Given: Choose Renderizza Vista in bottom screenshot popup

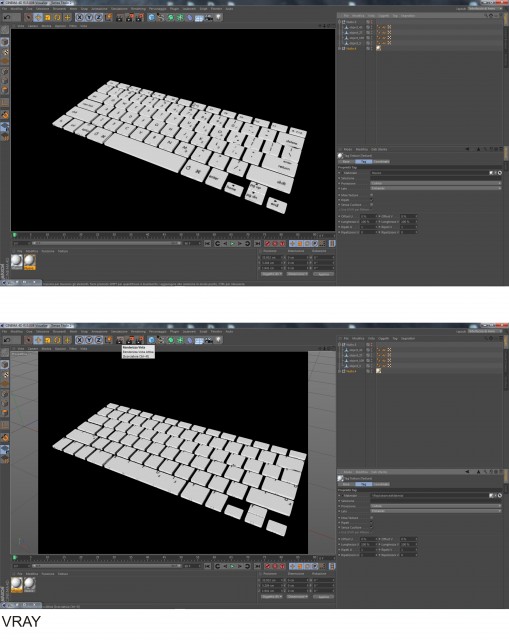Looking at the screenshot, I should coord(134,347).
